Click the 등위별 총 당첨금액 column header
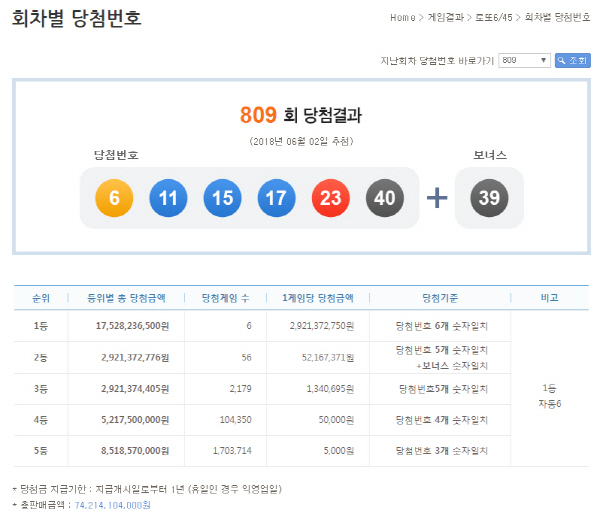 [126, 298]
